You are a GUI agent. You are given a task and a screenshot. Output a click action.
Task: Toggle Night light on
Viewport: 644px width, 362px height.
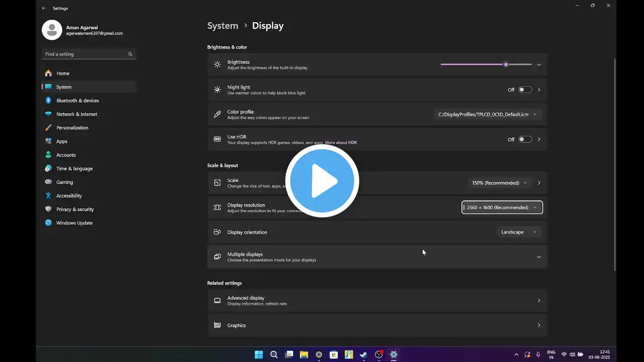[x=525, y=89]
